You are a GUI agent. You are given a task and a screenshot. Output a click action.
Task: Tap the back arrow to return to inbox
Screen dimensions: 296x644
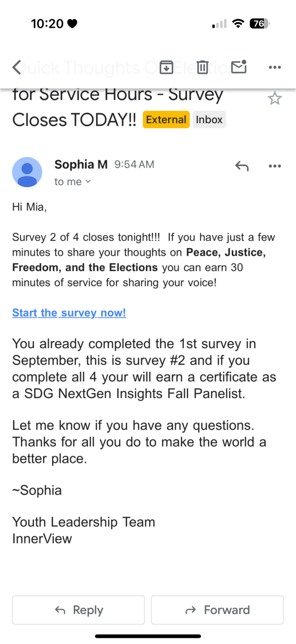coord(17,67)
